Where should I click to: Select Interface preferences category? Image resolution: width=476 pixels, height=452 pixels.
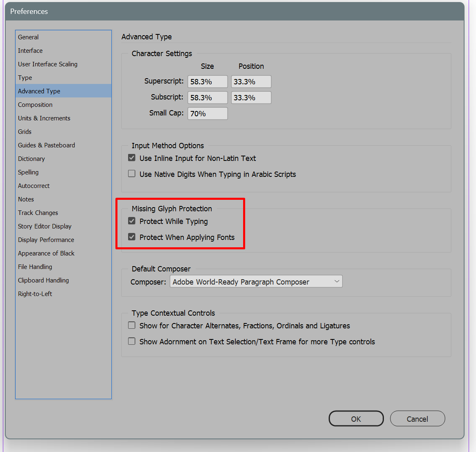[63, 50]
